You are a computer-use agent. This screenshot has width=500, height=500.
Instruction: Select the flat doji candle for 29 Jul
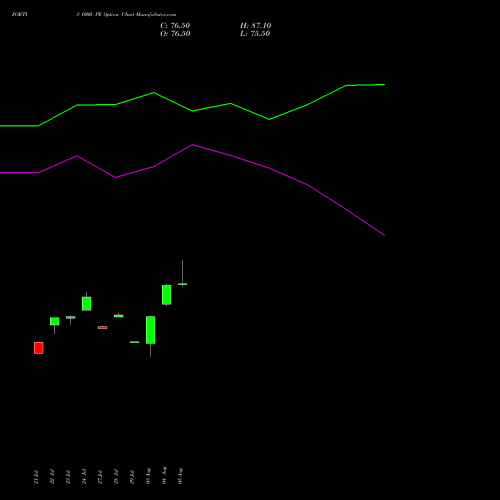pos(135,342)
